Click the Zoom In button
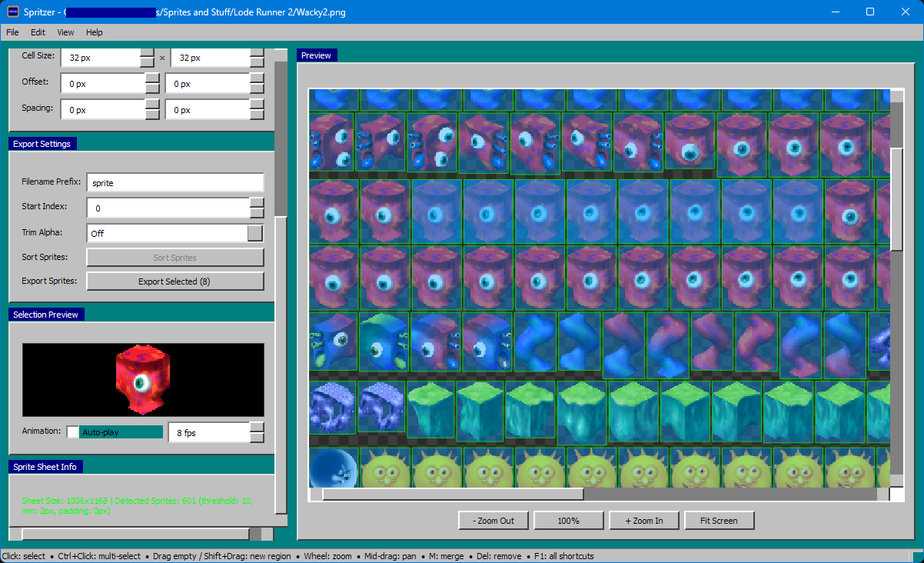This screenshot has height=563, width=924. tap(643, 521)
